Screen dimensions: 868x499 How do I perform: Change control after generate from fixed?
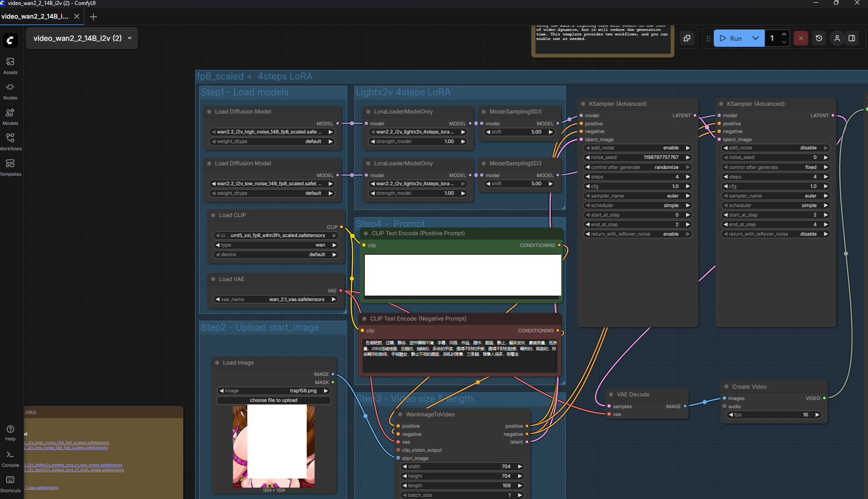[775, 168]
